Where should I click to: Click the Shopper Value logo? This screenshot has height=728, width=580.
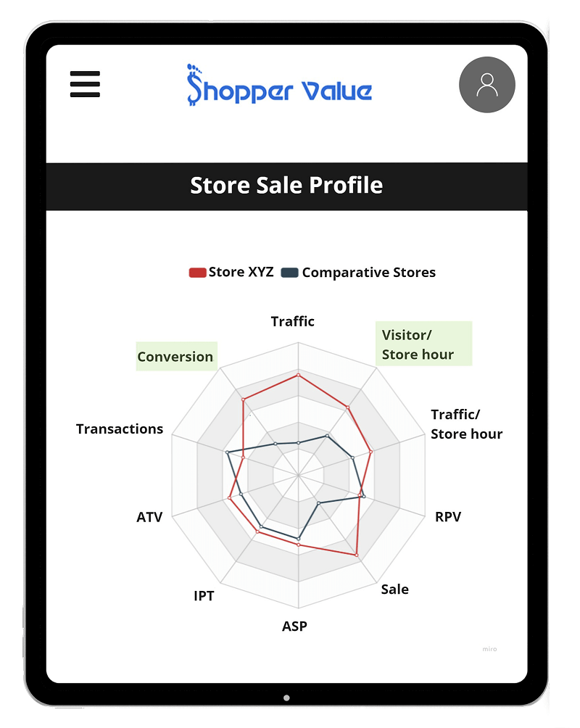(x=279, y=86)
